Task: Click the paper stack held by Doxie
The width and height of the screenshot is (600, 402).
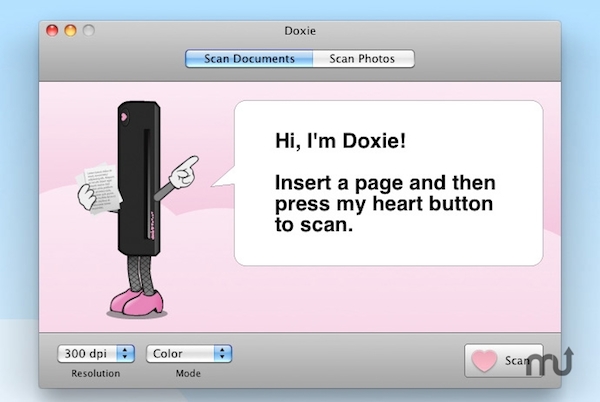Action: pyautogui.click(x=100, y=188)
